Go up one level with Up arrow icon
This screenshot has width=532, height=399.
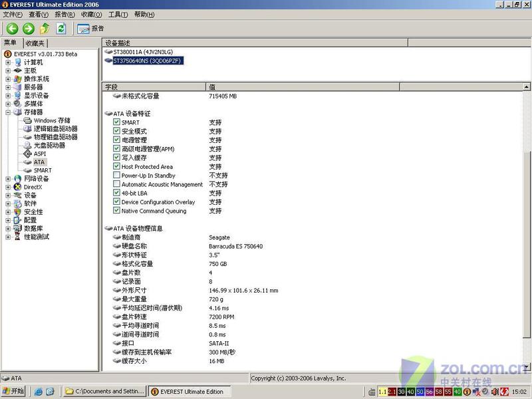click(45, 29)
